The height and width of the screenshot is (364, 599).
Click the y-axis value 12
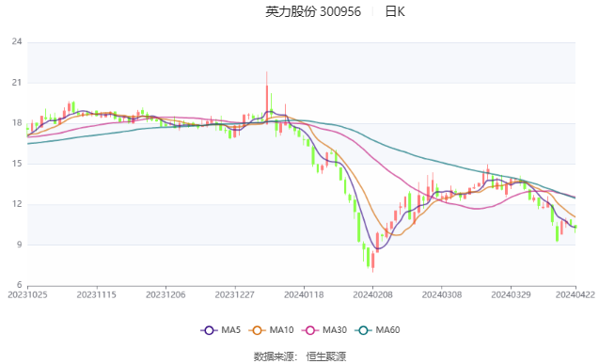(17, 204)
